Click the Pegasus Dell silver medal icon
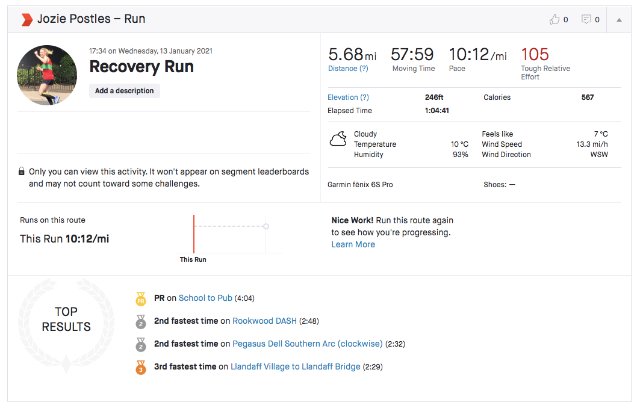The width and height of the screenshot is (640, 408). click(139, 344)
